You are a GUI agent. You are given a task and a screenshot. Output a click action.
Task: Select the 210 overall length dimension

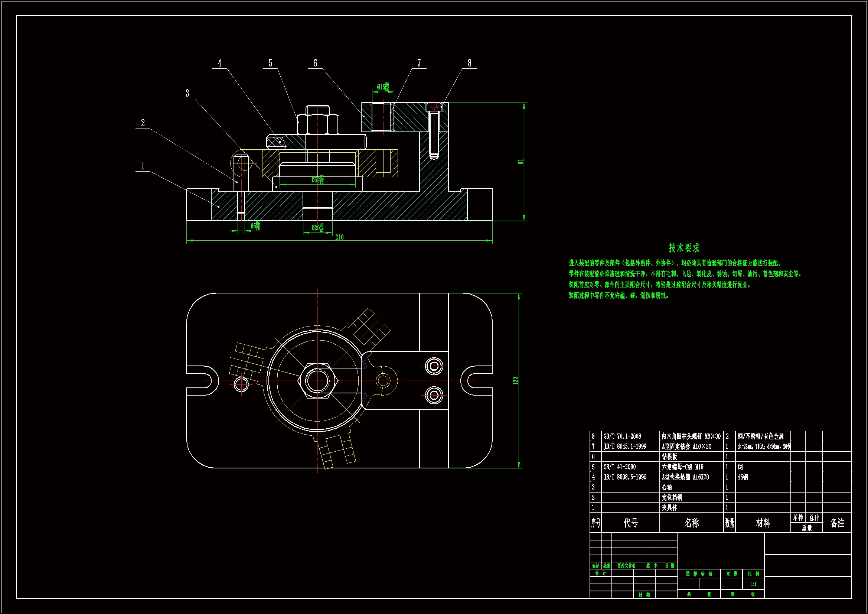pyautogui.click(x=339, y=237)
